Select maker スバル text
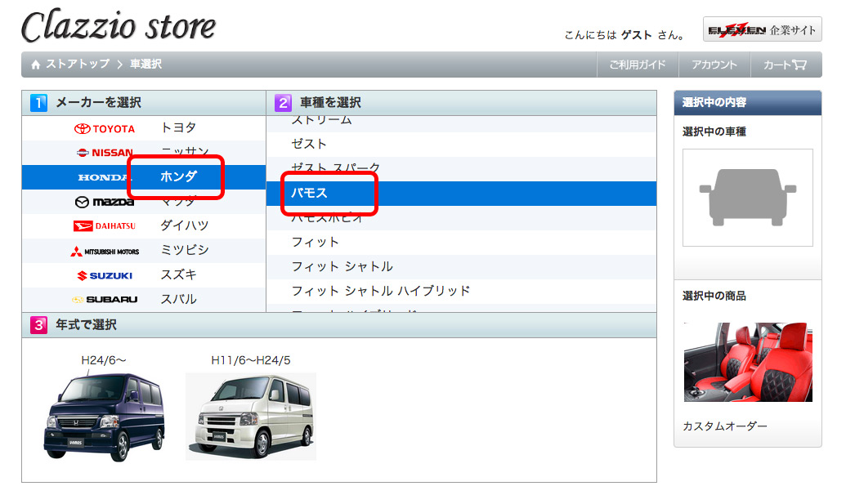Image resolution: width=846 pixels, height=504 pixels. click(178, 299)
